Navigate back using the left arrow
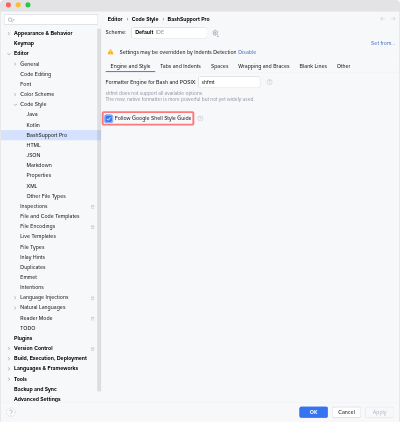Image resolution: width=400 pixels, height=422 pixels. pyautogui.click(x=383, y=19)
